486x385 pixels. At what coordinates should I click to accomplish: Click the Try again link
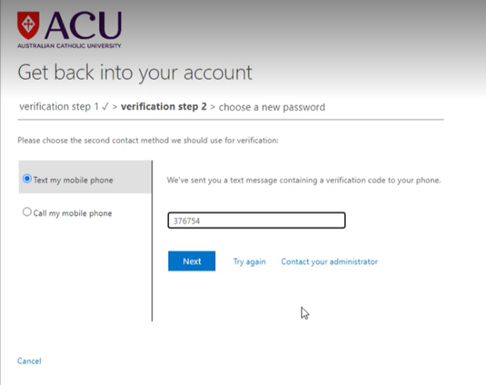[249, 262]
